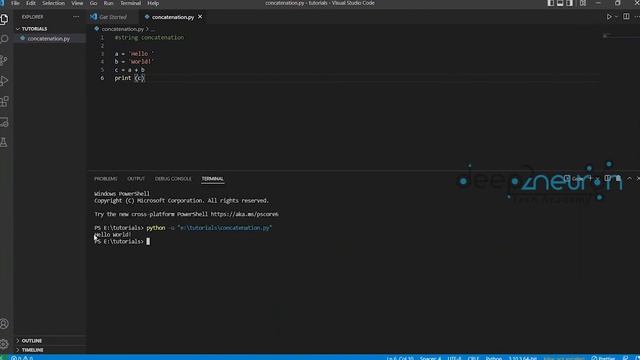Open the Edit menu
The width and height of the screenshot is (640, 360).
[x=31, y=3]
